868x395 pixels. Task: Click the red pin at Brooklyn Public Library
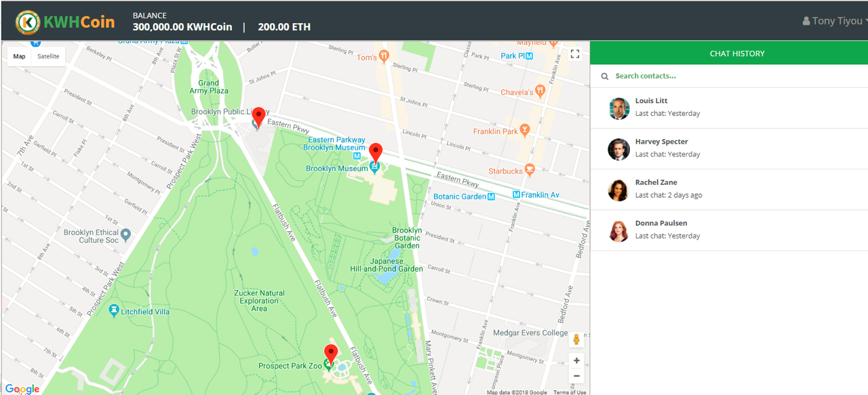click(x=258, y=117)
